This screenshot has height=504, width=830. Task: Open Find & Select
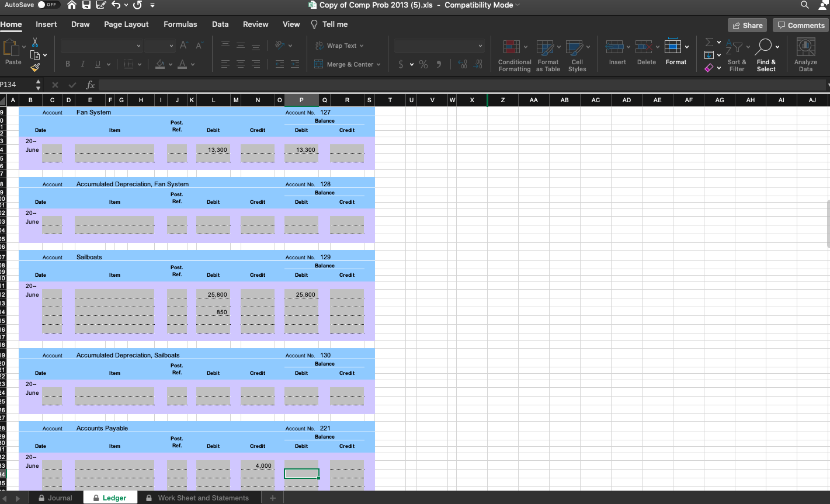(766, 55)
